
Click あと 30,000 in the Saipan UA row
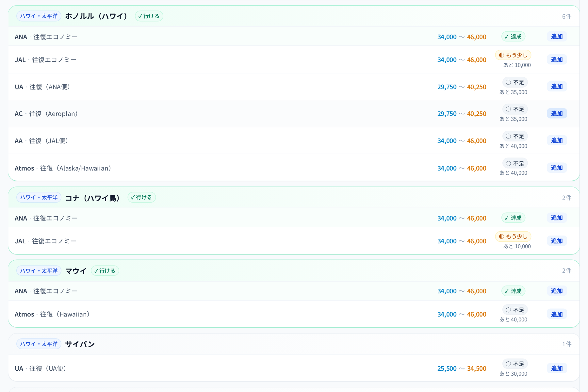513,374
